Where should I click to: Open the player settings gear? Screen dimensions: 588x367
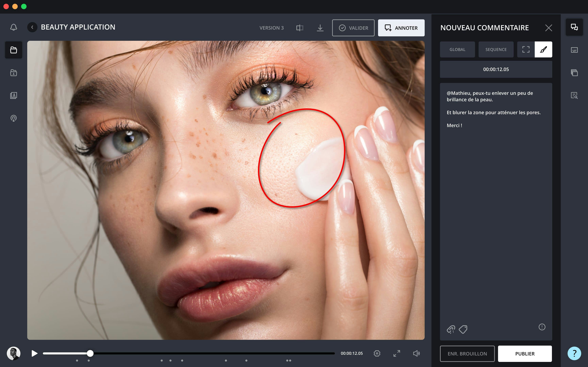click(377, 353)
